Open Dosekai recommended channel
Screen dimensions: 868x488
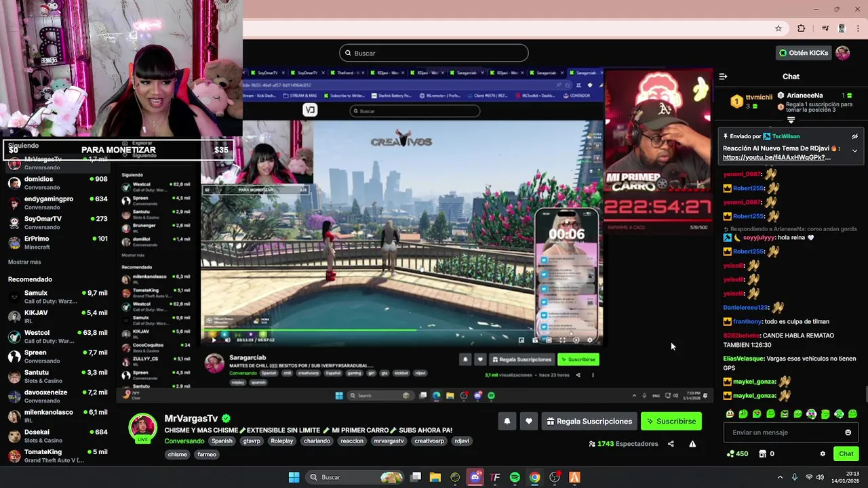tap(58, 436)
